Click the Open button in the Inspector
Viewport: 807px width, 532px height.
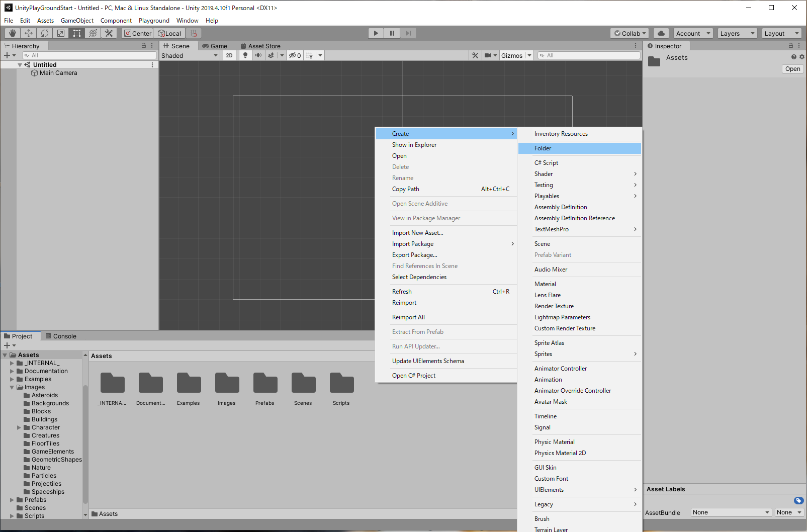tap(793, 69)
